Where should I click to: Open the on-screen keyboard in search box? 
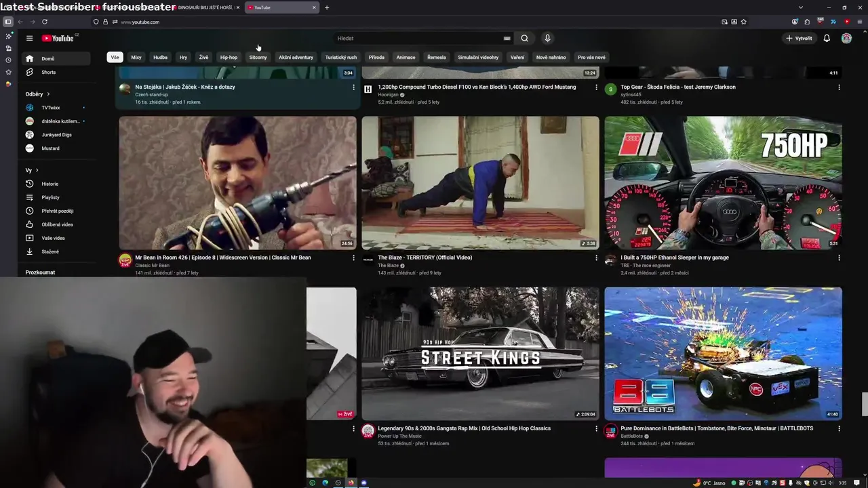(507, 39)
